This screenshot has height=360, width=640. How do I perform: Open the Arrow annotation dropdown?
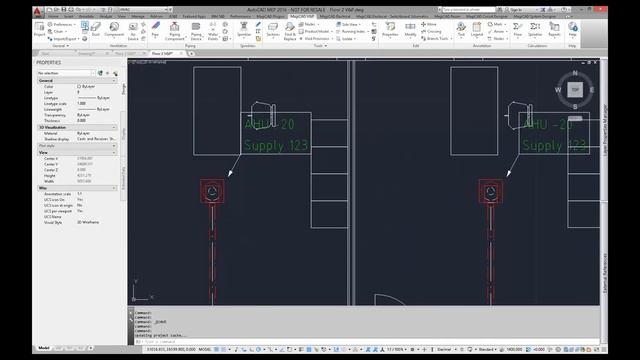[x=498, y=31]
